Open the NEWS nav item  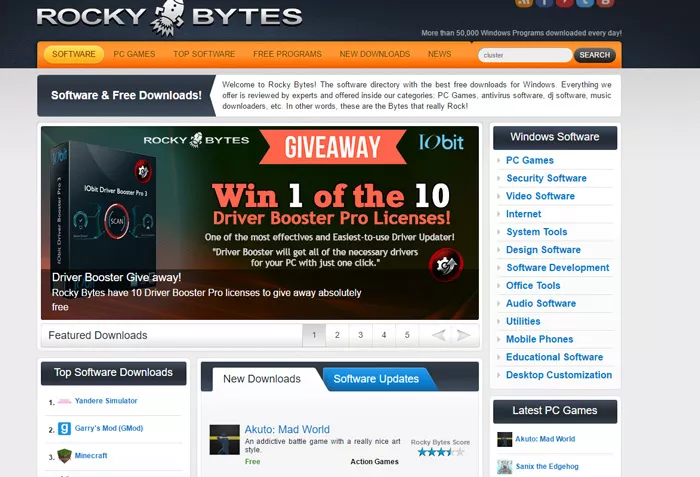pyautogui.click(x=439, y=54)
